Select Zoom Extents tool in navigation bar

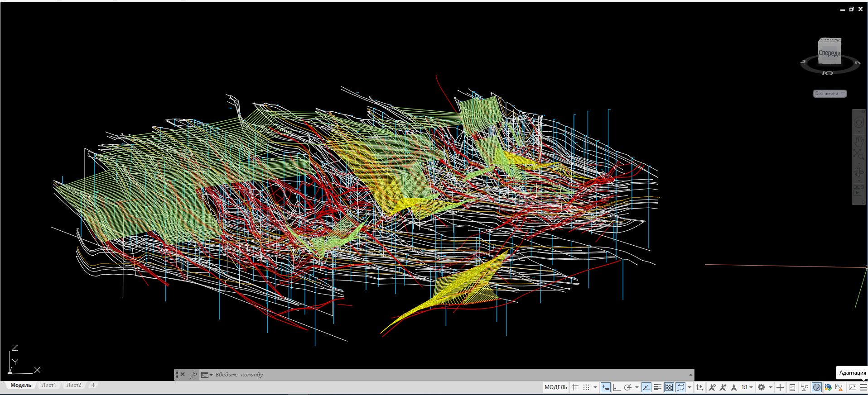click(859, 154)
